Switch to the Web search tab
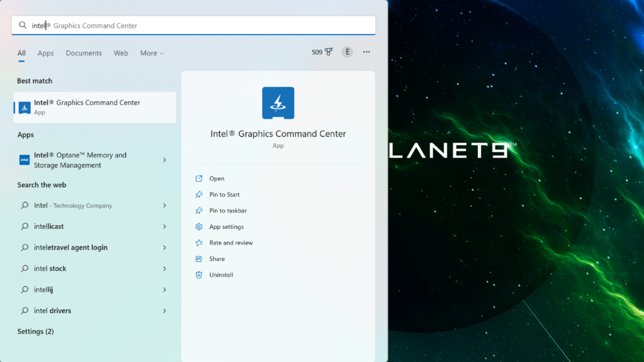Viewport: 644px width, 362px height. click(121, 53)
